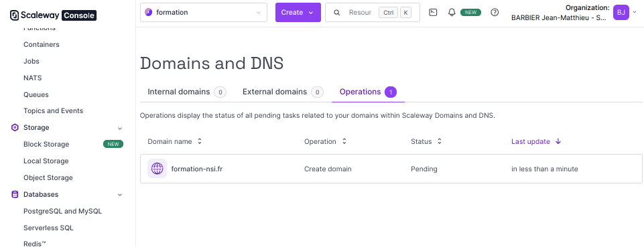The height and width of the screenshot is (247, 644).
Task: Click the Domain name column header
Action: 170,141
